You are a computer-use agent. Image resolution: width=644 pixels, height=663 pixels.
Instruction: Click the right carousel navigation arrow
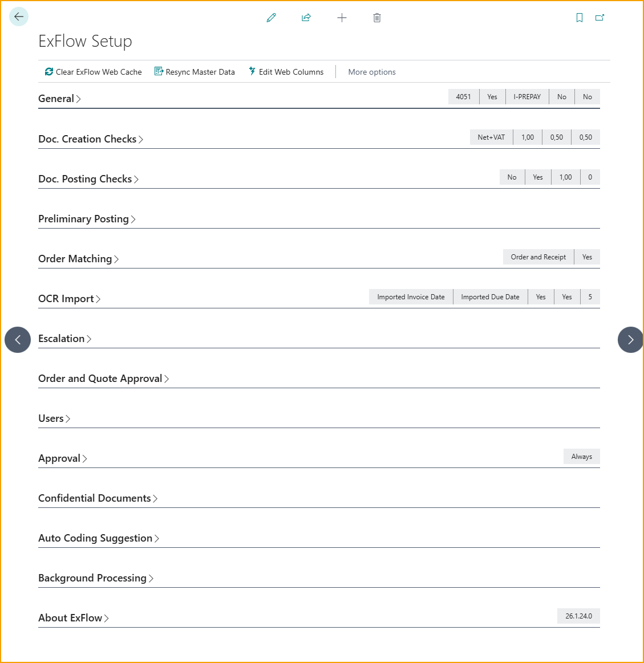[630, 339]
